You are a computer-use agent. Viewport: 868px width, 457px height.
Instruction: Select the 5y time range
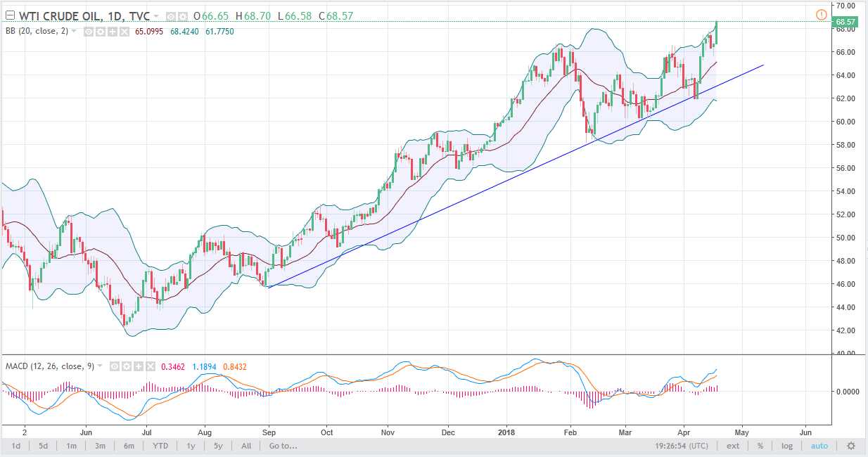[x=217, y=446]
